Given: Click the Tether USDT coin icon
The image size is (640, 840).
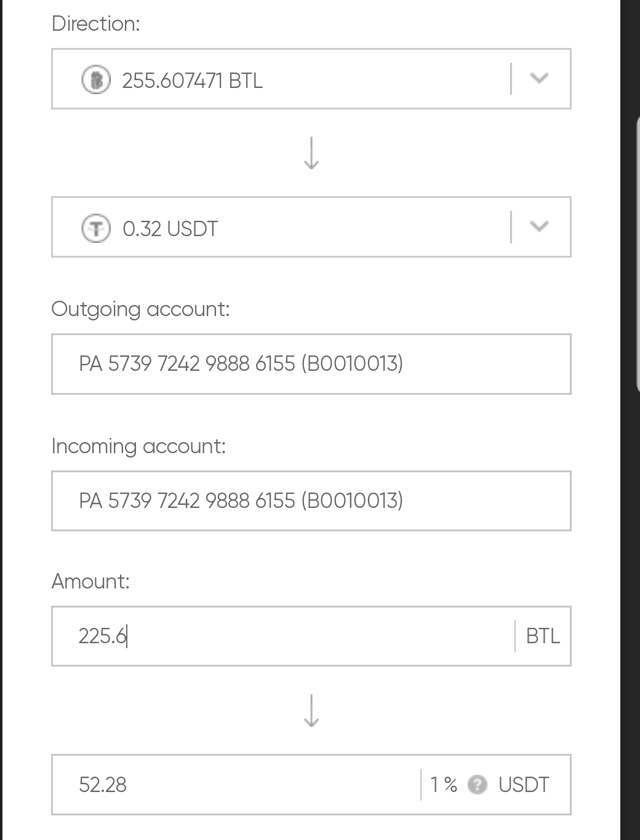Looking at the screenshot, I should [96, 228].
